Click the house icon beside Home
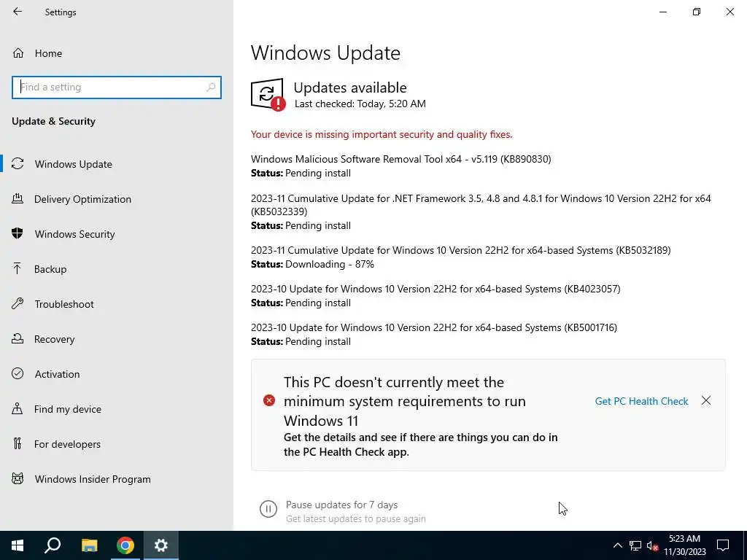 click(x=18, y=52)
